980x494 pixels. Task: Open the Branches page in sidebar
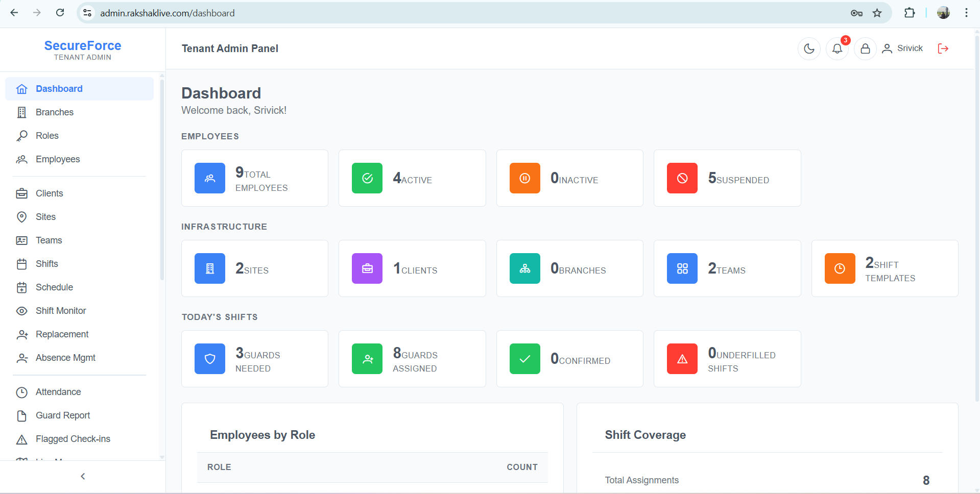(54, 112)
